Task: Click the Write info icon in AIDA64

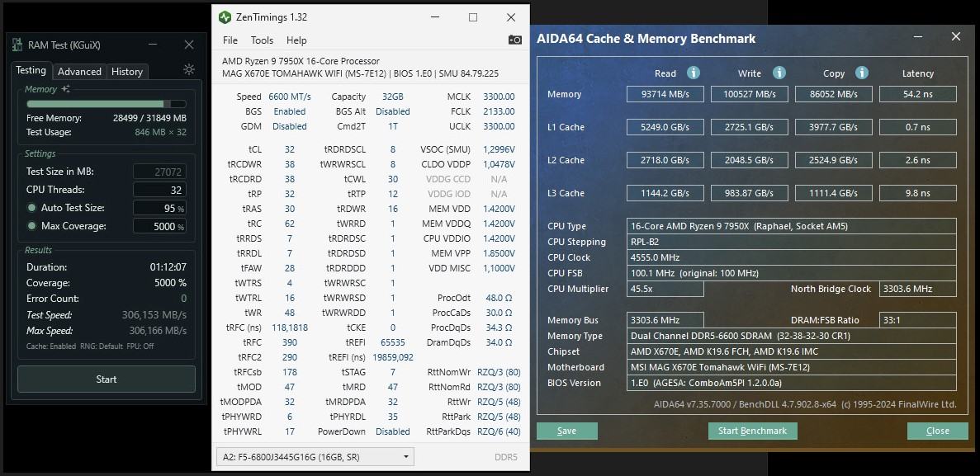Action: [x=779, y=73]
